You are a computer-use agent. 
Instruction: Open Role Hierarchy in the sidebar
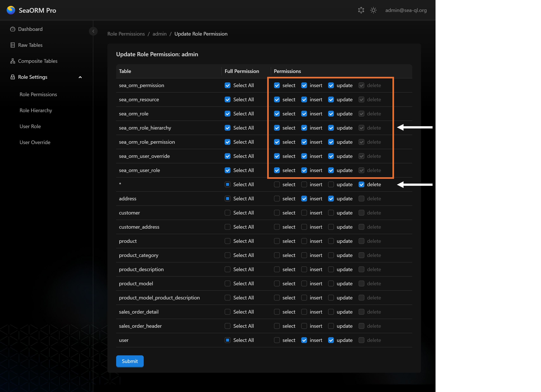coord(36,110)
